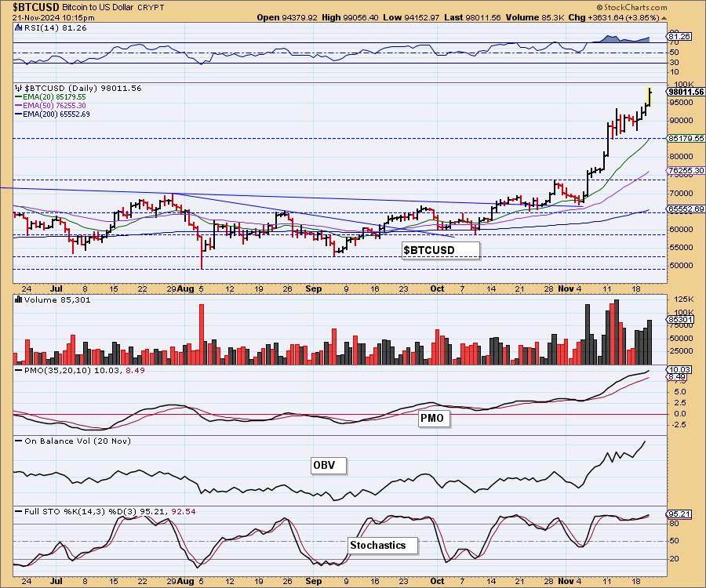This screenshot has height=588, width=706.
Task: Click the $BTCUSD annotation box on chart
Action: click(x=441, y=250)
